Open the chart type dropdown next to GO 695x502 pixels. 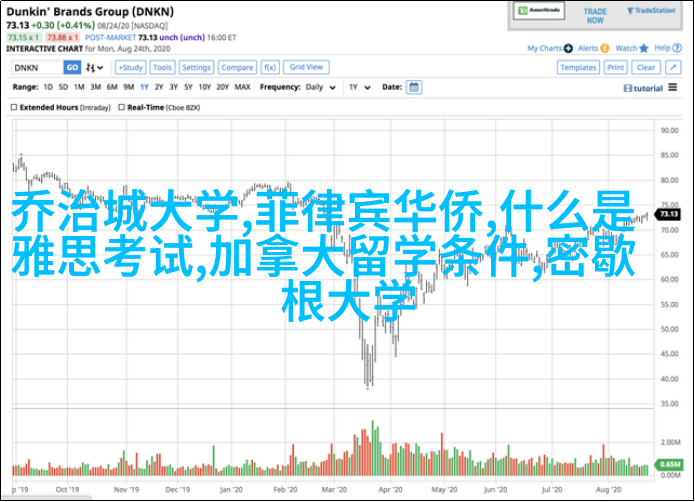click(94, 68)
